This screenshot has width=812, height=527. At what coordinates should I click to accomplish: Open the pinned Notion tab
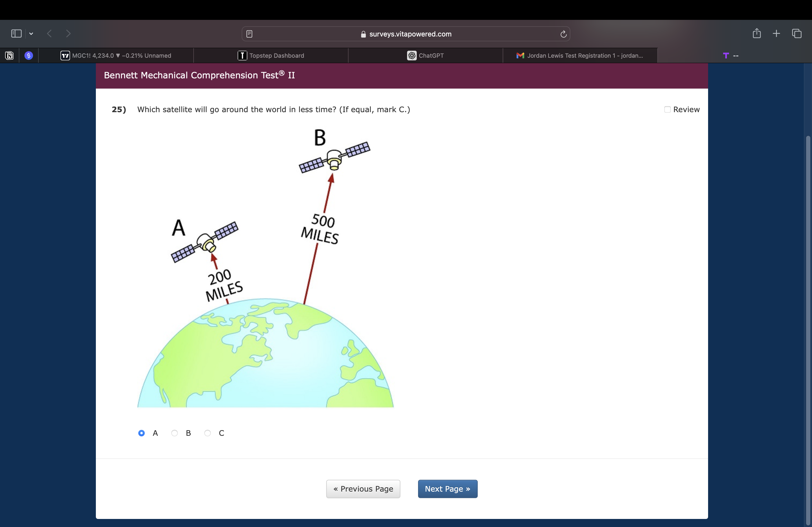(10, 56)
